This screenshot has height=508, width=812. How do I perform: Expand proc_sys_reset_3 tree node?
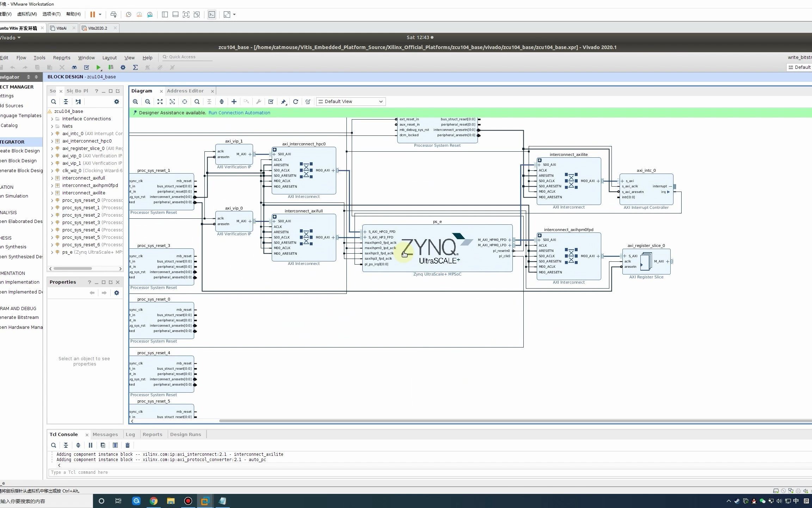point(52,223)
